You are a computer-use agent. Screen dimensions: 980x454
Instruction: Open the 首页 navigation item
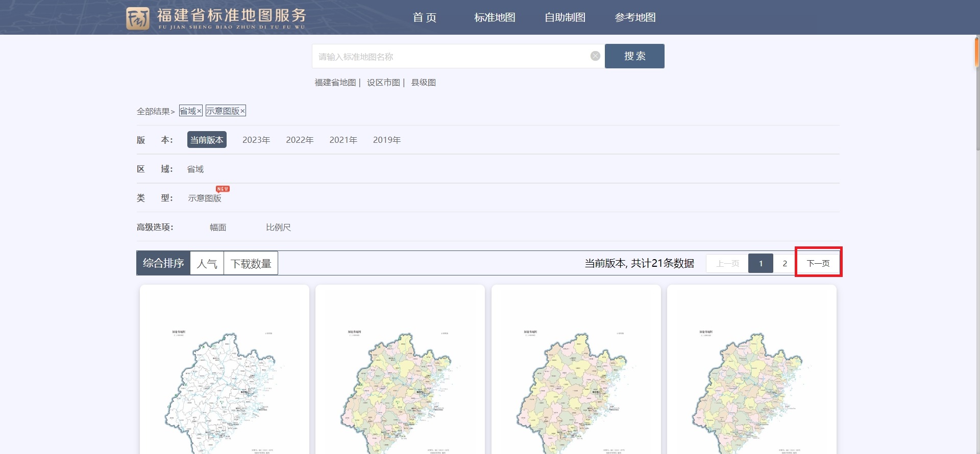pyautogui.click(x=425, y=17)
